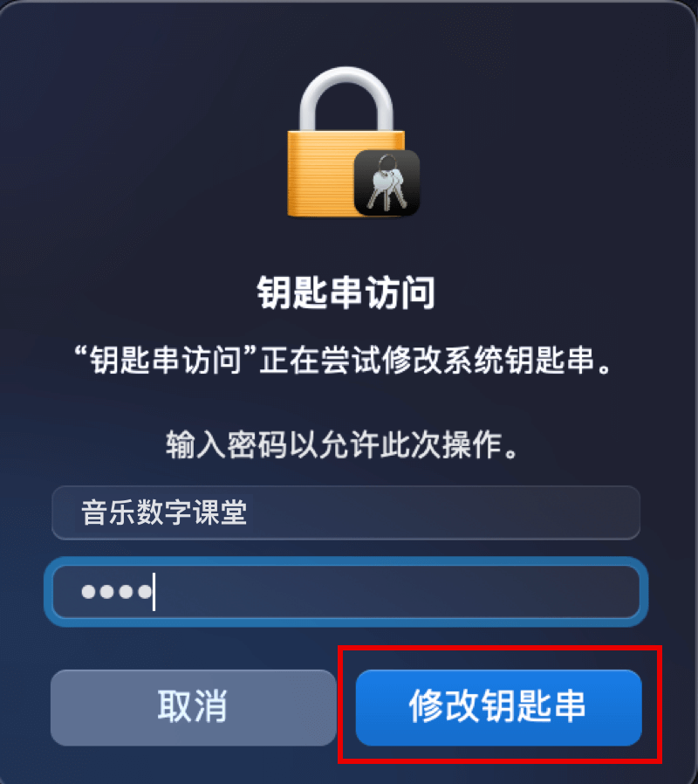Image resolution: width=698 pixels, height=784 pixels.
Task: Click the 取消 label text
Action: click(193, 706)
